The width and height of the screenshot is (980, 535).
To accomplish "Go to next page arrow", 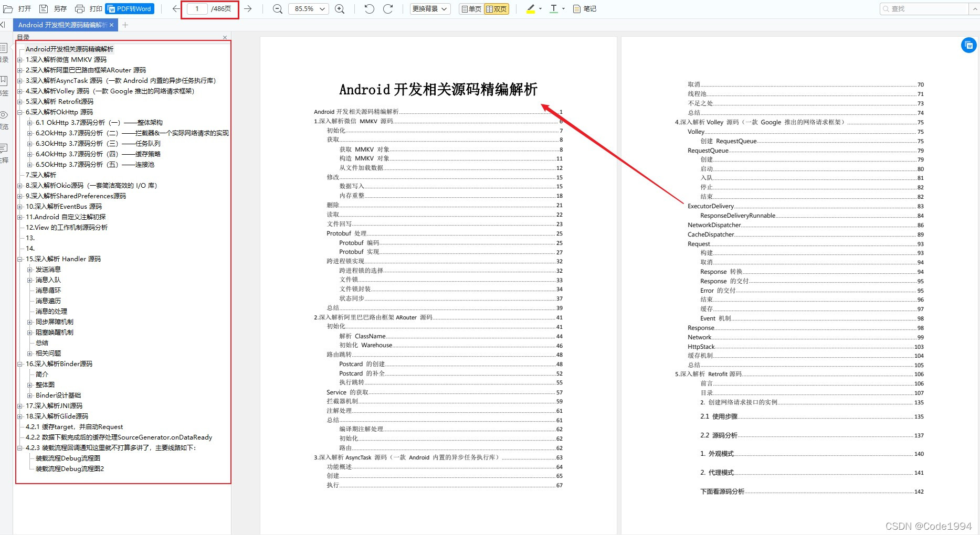I will click(248, 9).
